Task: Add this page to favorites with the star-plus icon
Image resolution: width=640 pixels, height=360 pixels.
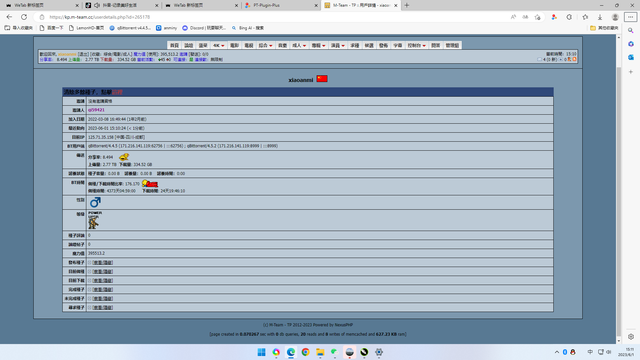Action: pos(538,17)
